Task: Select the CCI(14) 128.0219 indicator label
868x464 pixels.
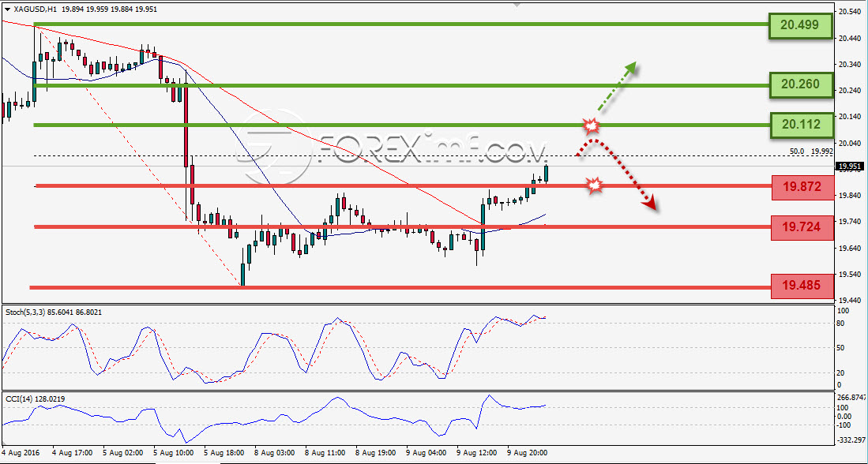Action: 37,399
